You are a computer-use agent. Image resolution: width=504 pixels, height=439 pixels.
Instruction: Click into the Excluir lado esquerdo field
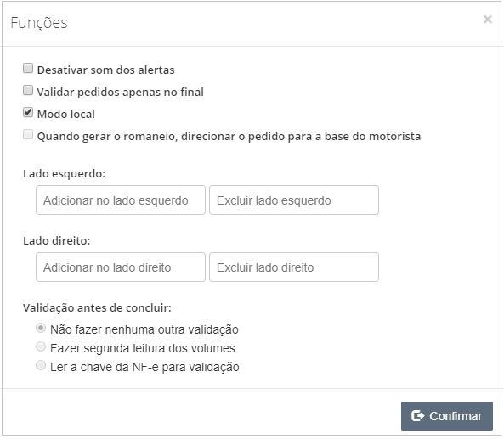(294, 200)
